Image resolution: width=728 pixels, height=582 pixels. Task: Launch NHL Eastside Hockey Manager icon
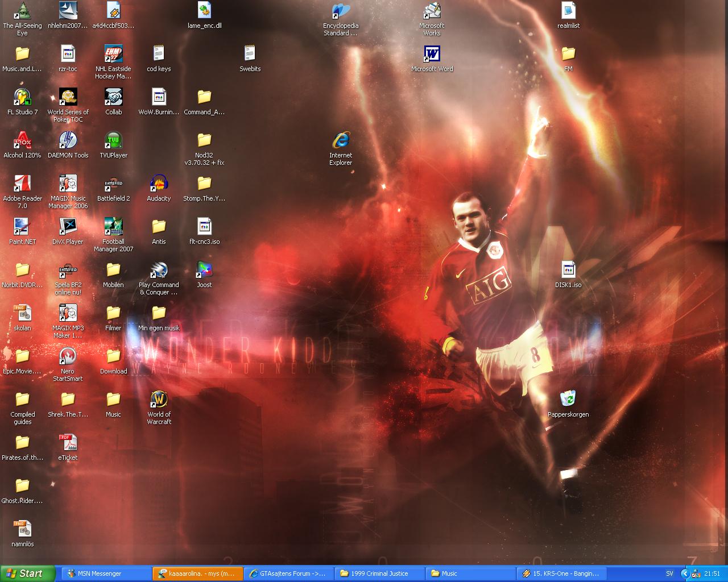point(113,55)
